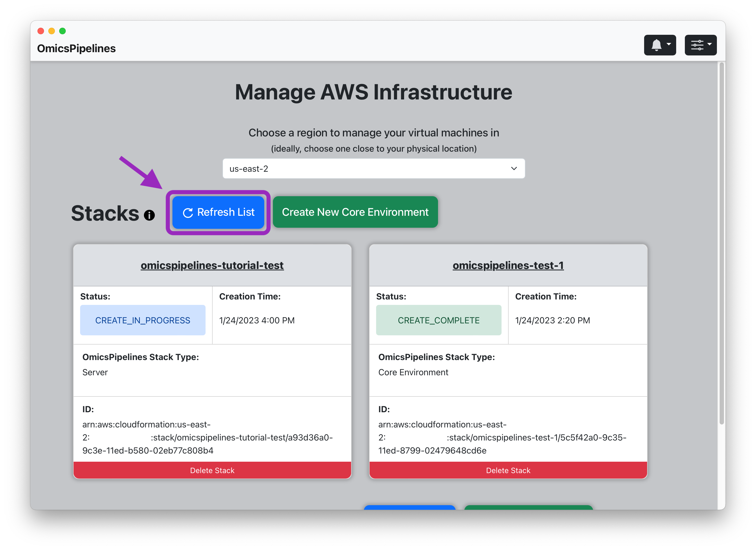Click the OmicsPipelines app title
The height and width of the screenshot is (550, 756).
tap(76, 48)
